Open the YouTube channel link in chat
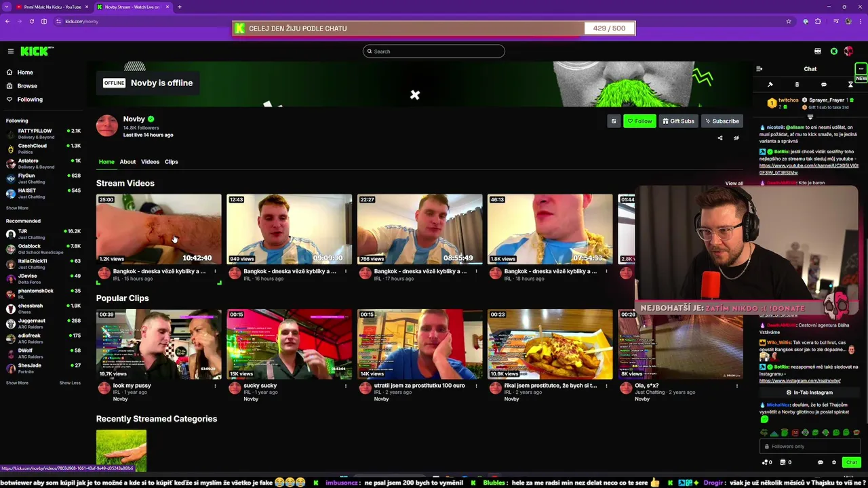Image resolution: width=868 pixels, height=488 pixels. 808,169
